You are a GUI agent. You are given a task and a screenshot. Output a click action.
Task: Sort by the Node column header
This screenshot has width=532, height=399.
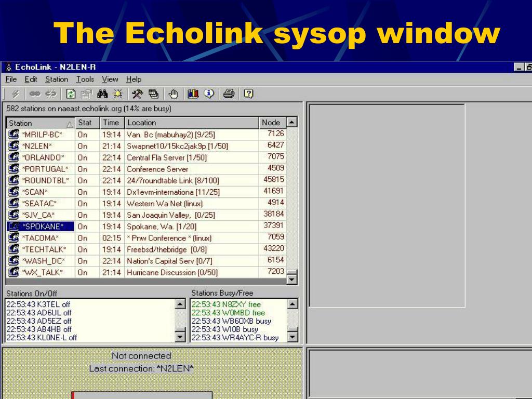(x=272, y=123)
